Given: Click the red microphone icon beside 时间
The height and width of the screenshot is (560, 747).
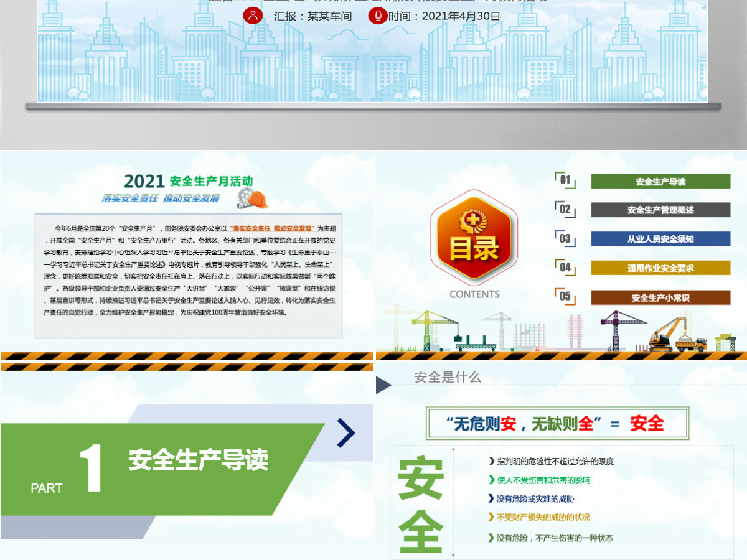Looking at the screenshot, I should pyautogui.click(x=377, y=16).
